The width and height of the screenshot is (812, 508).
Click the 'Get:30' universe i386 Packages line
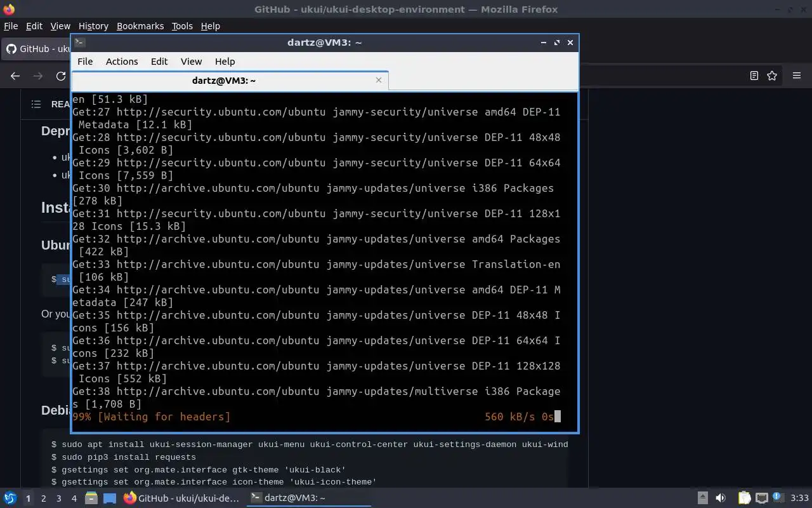(313, 194)
